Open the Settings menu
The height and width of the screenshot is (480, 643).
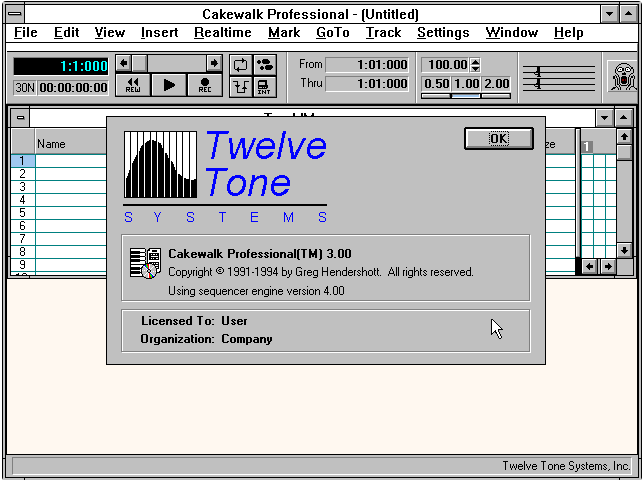click(443, 32)
